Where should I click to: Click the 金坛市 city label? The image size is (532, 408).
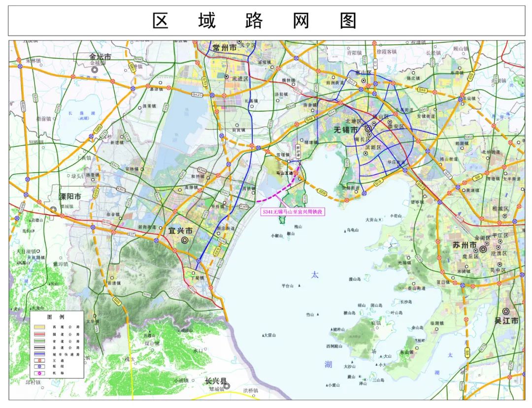point(100,57)
